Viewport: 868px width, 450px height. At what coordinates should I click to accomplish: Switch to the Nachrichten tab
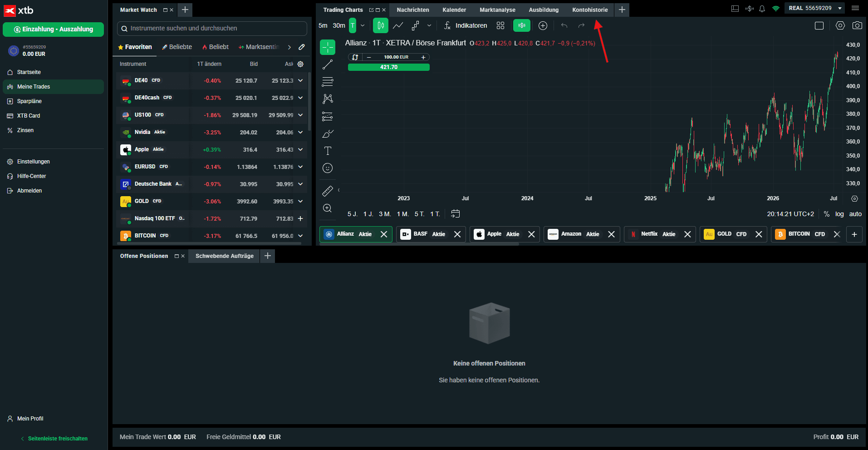[x=413, y=10]
